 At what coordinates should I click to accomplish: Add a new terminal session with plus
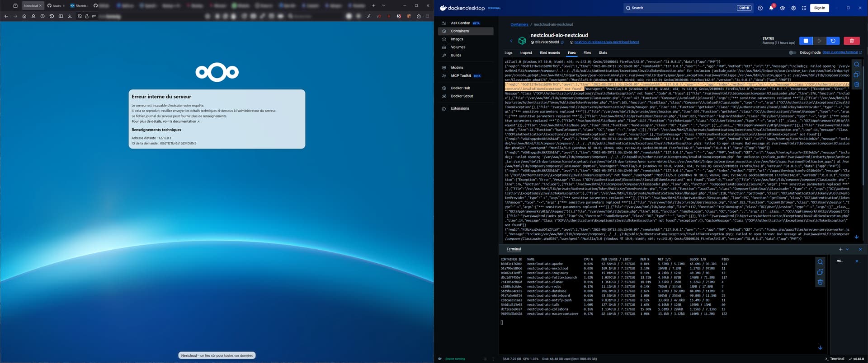click(841, 249)
